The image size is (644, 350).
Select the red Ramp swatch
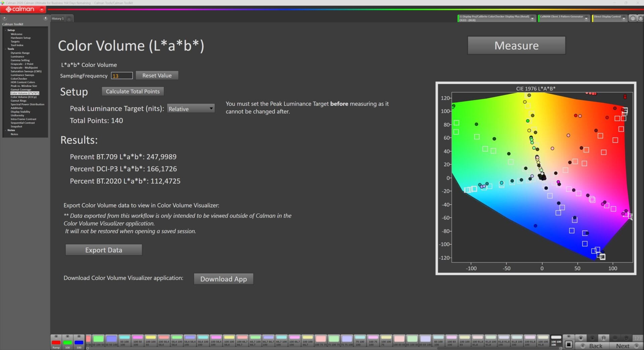point(56,343)
